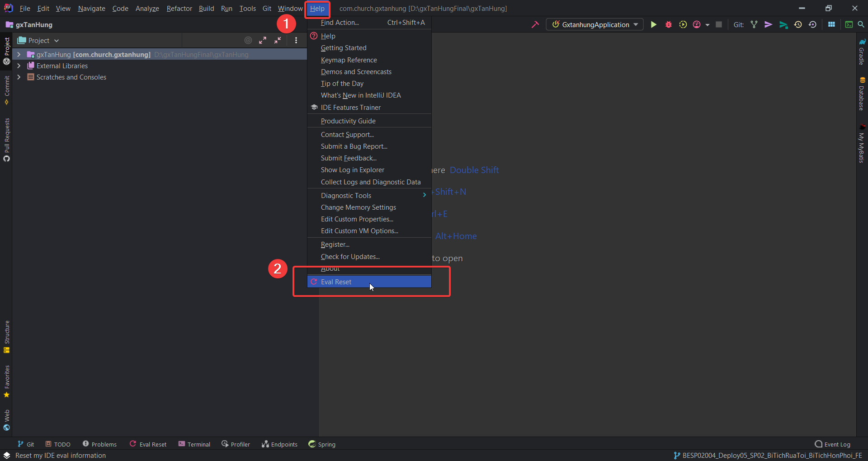This screenshot has height=461, width=868.
Task: Open the Project Structure icon
Action: pyautogui.click(x=831, y=25)
